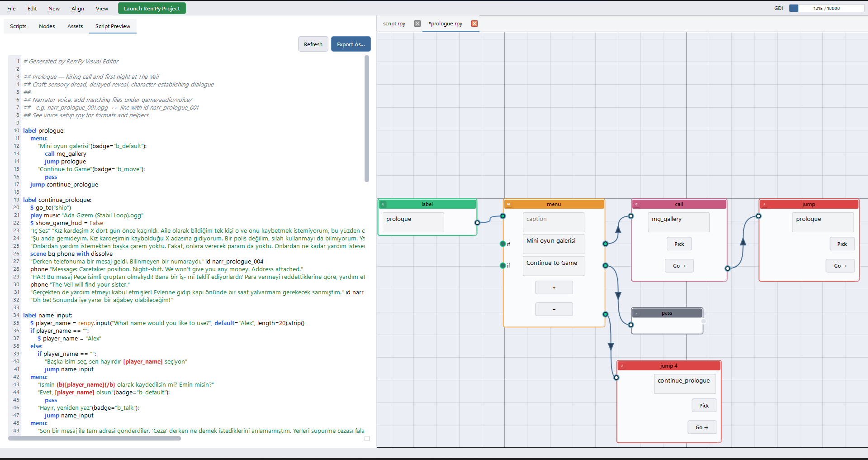Edit the Continue to Game choice field
868x460 pixels.
pyautogui.click(x=554, y=266)
